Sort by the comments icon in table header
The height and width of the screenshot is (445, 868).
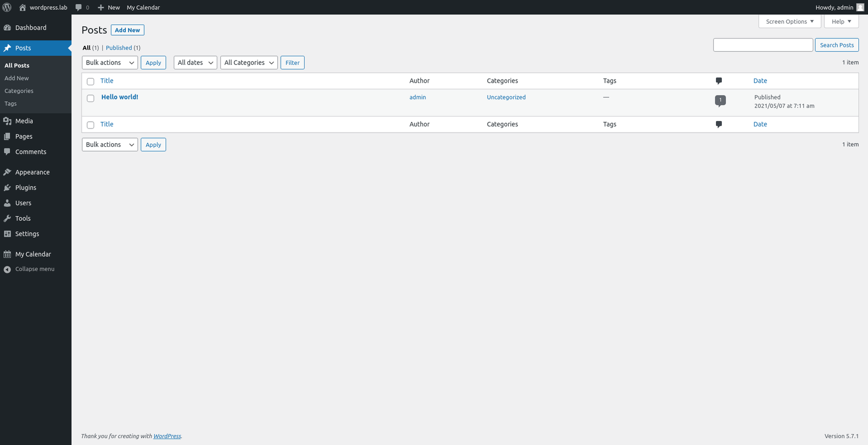pyautogui.click(x=719, y=81)
